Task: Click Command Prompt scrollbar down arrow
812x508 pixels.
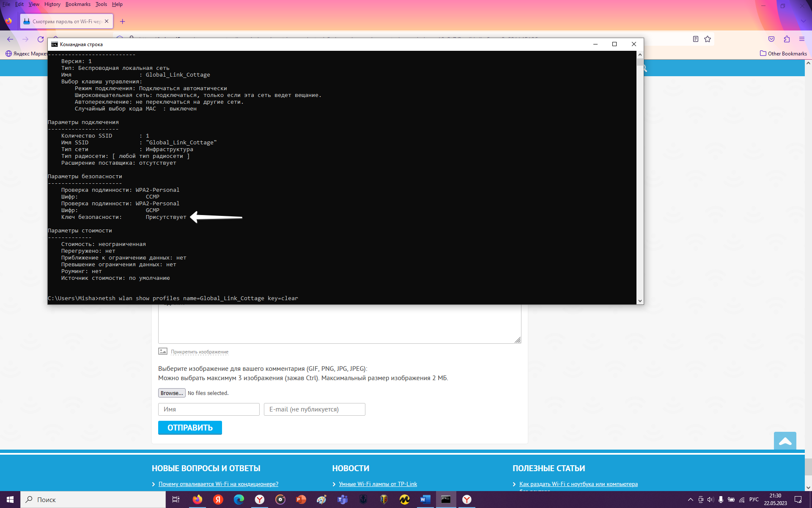Action: [x=640, y=301]
